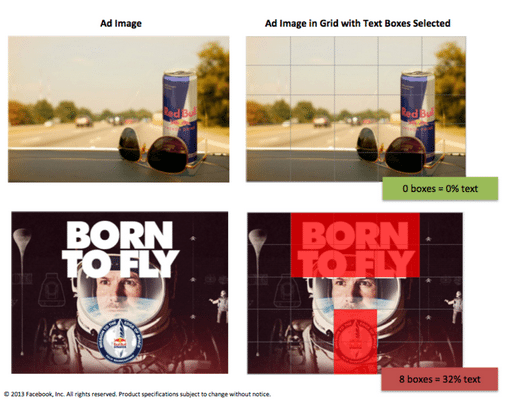Click the red highlighted BORN TO FLY grid block
This screenshot has width=512, height=402.
[x=355, y=245]
